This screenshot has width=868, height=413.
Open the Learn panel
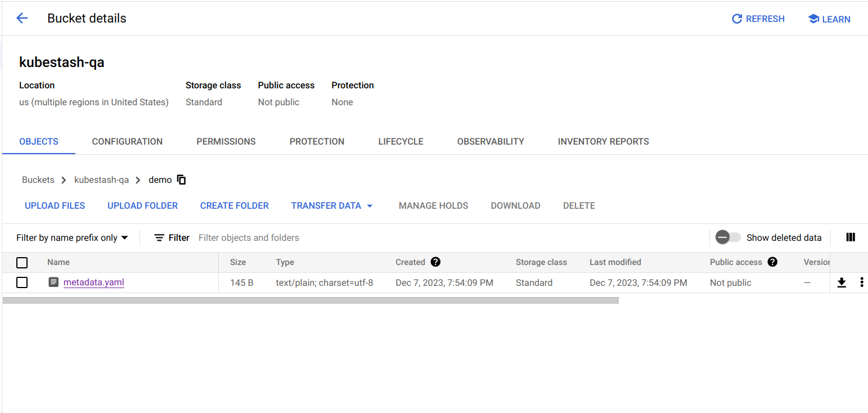[828, 19]
